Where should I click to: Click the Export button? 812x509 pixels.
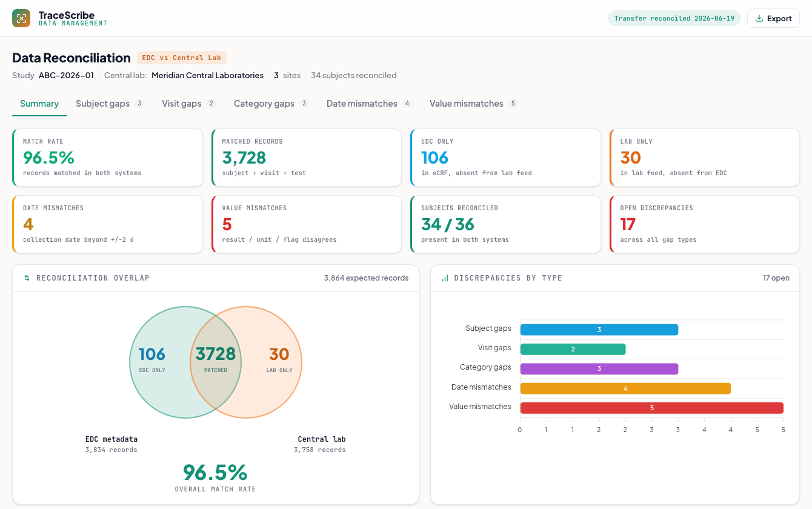click(x=773, y=18)
